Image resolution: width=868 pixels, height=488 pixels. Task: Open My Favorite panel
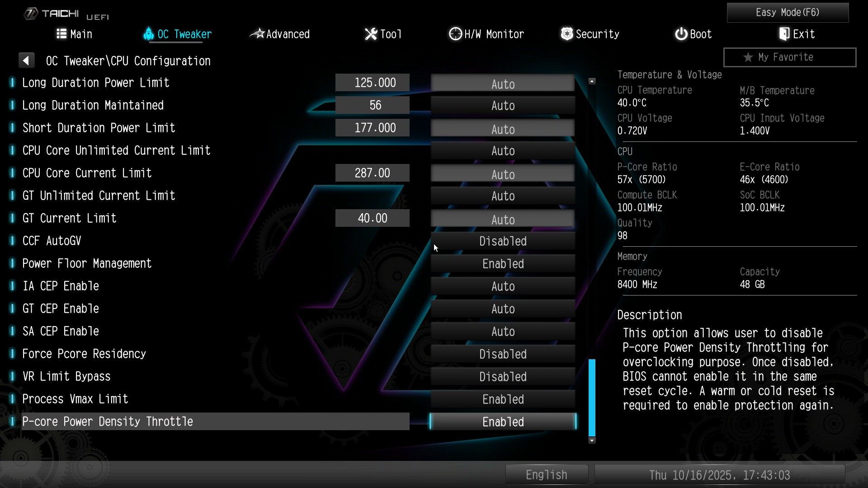pyautogui.click(x=789, y=57)
